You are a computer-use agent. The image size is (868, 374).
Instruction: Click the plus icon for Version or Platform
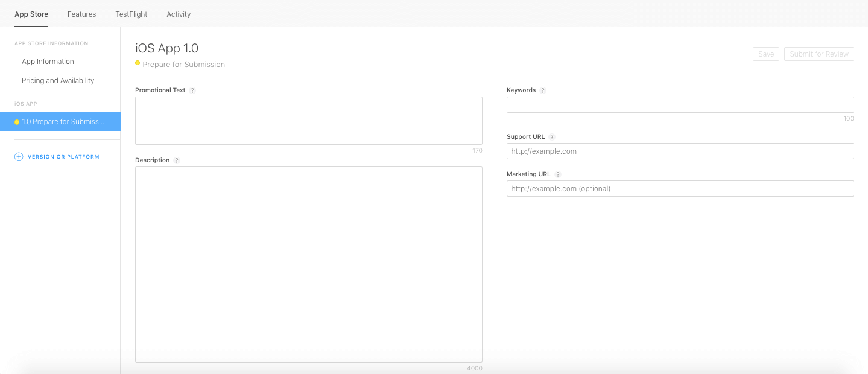[19, 157]
